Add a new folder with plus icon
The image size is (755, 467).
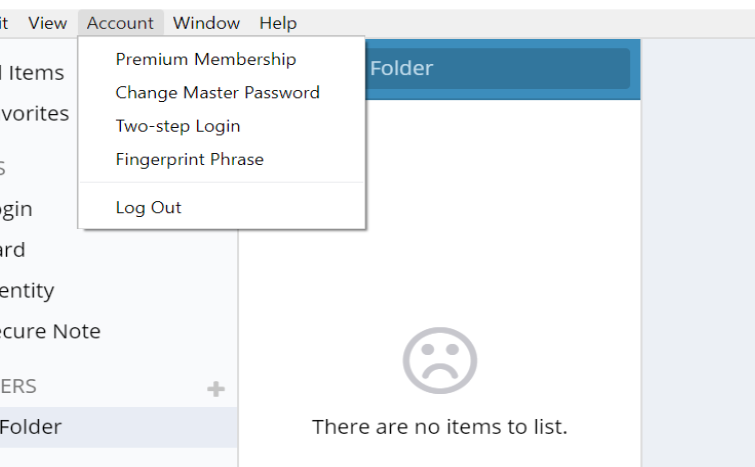click(x=216, y=389)
